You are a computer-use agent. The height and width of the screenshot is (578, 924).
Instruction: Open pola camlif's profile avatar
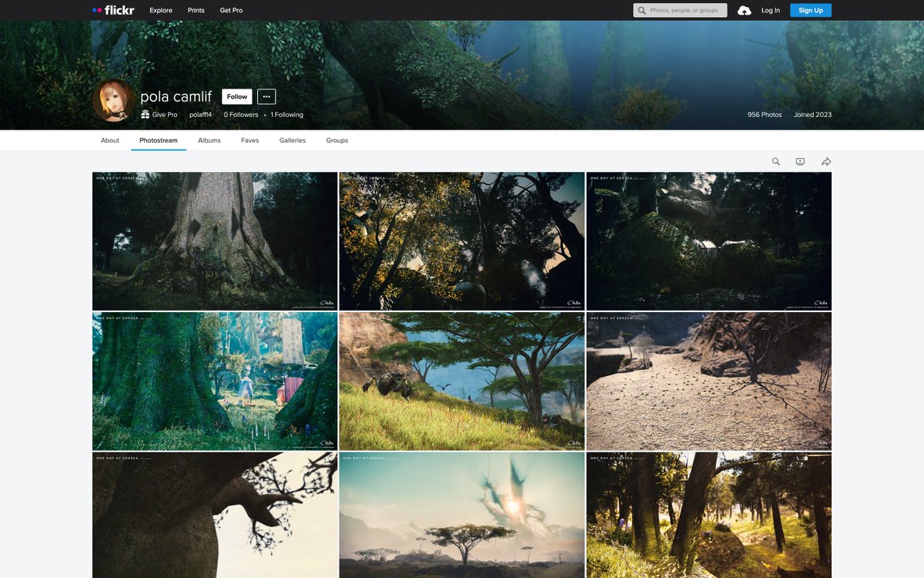(113, 101)
